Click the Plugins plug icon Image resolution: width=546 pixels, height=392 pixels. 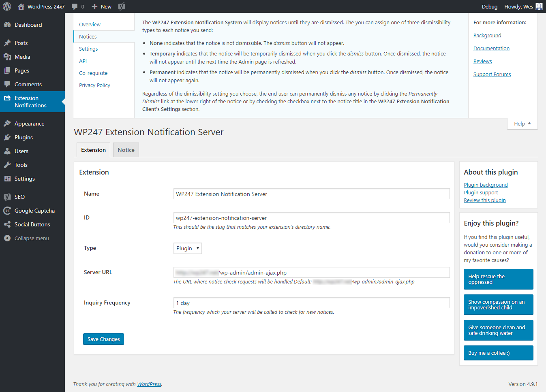[x=7, y=137]
